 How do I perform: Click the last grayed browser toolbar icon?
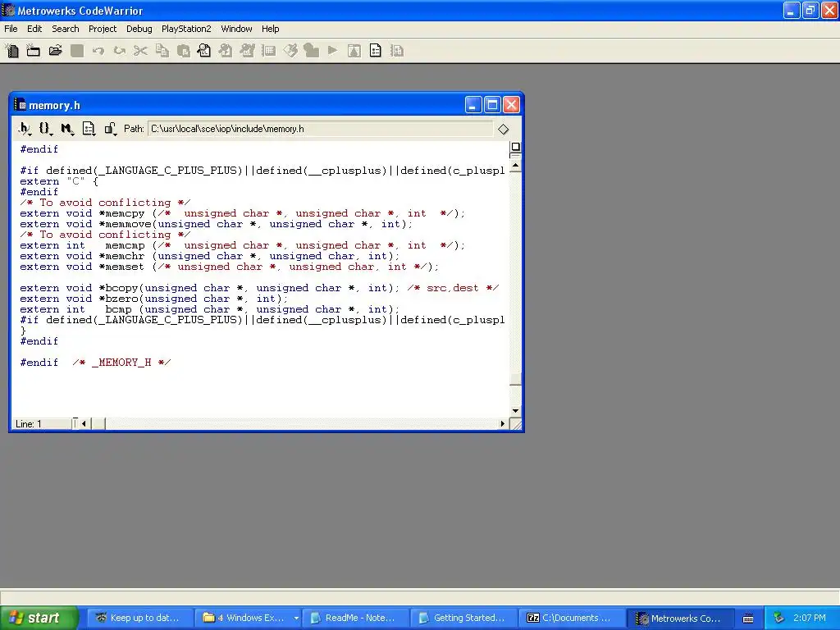397,51
